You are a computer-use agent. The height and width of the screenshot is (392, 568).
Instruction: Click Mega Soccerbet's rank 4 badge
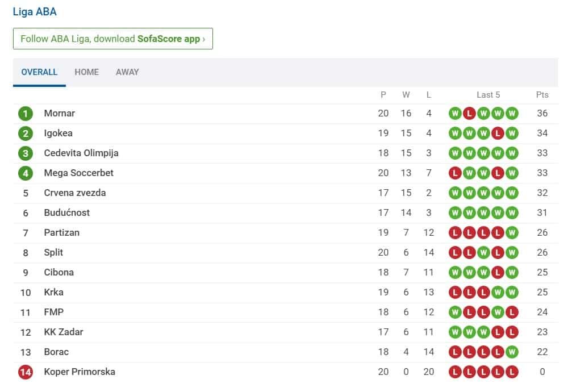26,173
